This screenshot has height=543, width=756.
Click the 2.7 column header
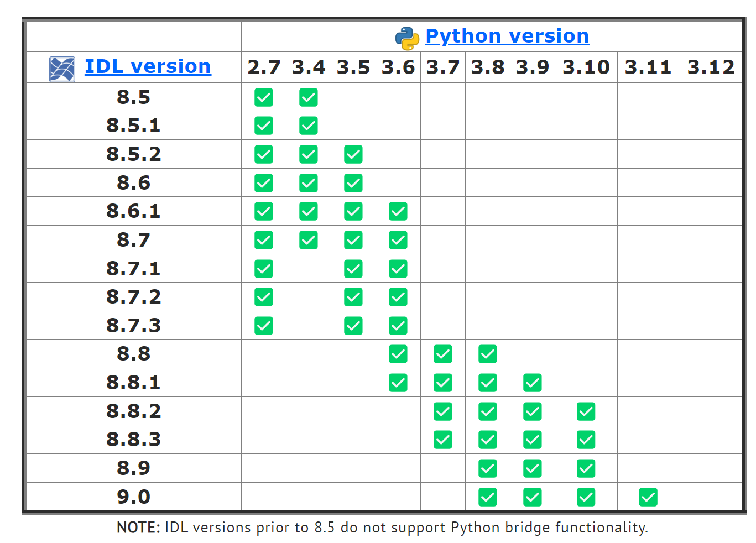coord(264,67)
